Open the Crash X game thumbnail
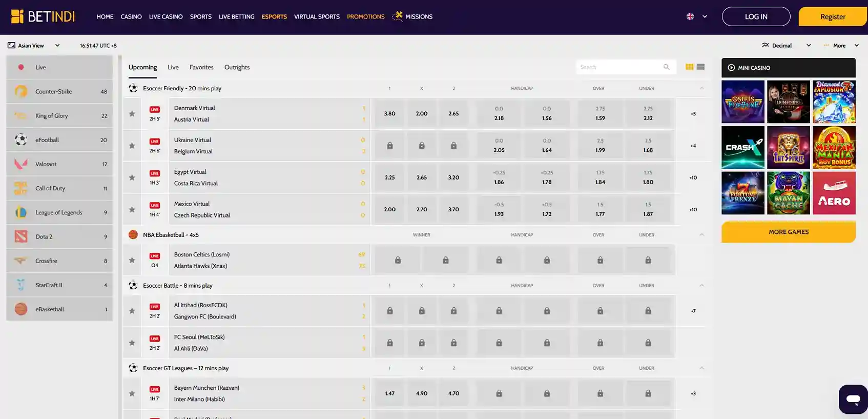The height and width of the screenshot is (419, 868). (742, 148)
